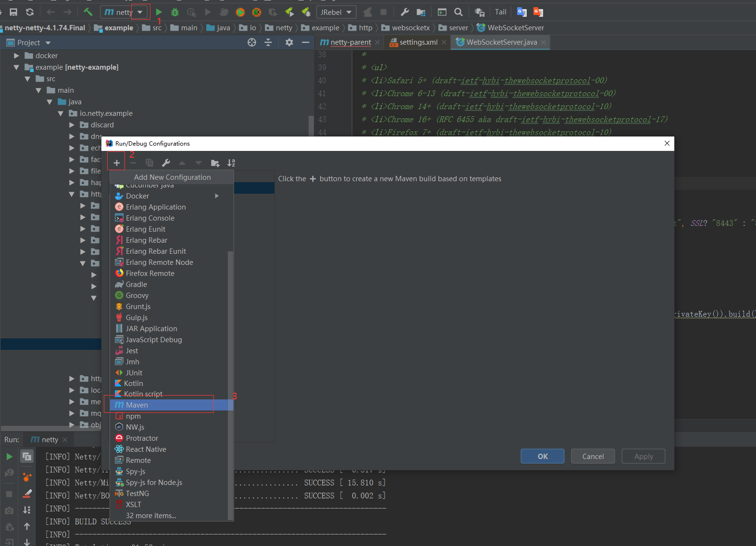The width and height of the screenshot is (756, 546).
Task: Click Apply in Run/Debug Configurations
Action: (x=644, y=457)
